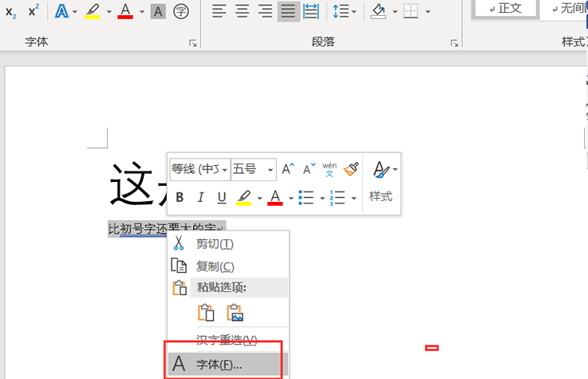
Task: Paste as picture option icon
Action: click(235, 312)
